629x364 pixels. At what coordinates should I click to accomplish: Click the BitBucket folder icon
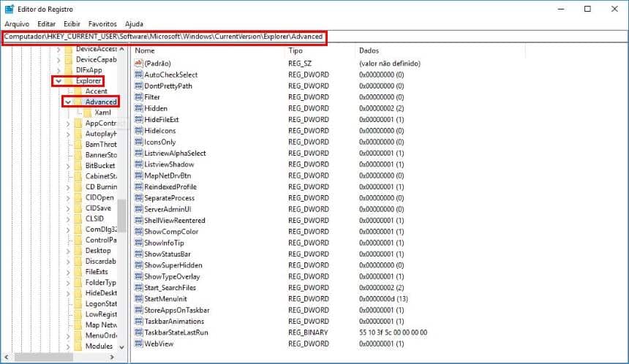pyautogui.click(x=78, y=166)
